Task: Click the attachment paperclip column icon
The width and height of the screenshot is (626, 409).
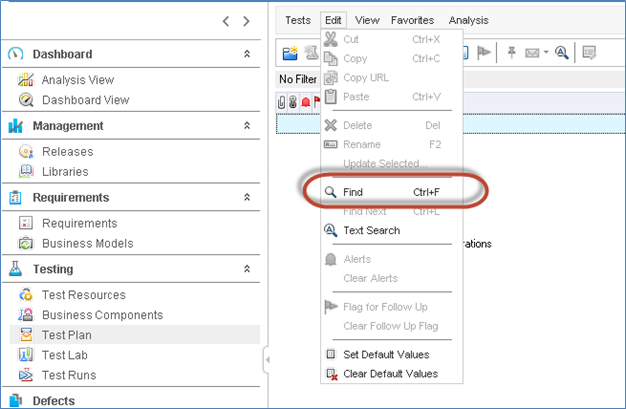Action: click(283, 101)
